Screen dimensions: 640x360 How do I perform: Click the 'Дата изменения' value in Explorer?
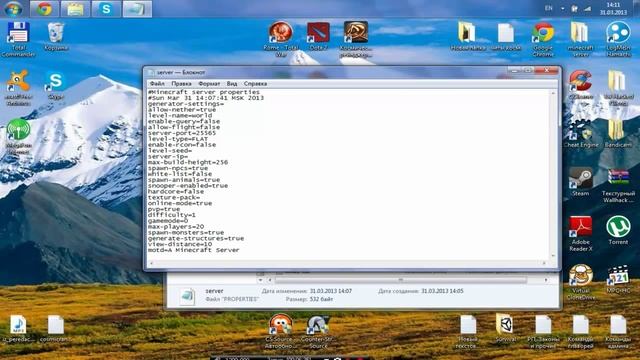point(331,291)
